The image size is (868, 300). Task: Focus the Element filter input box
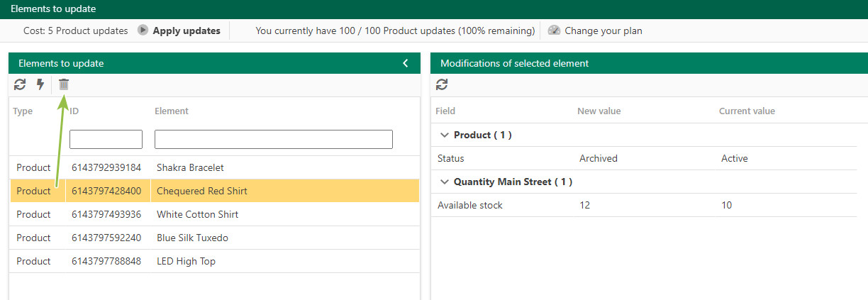[x=274, y=139]
